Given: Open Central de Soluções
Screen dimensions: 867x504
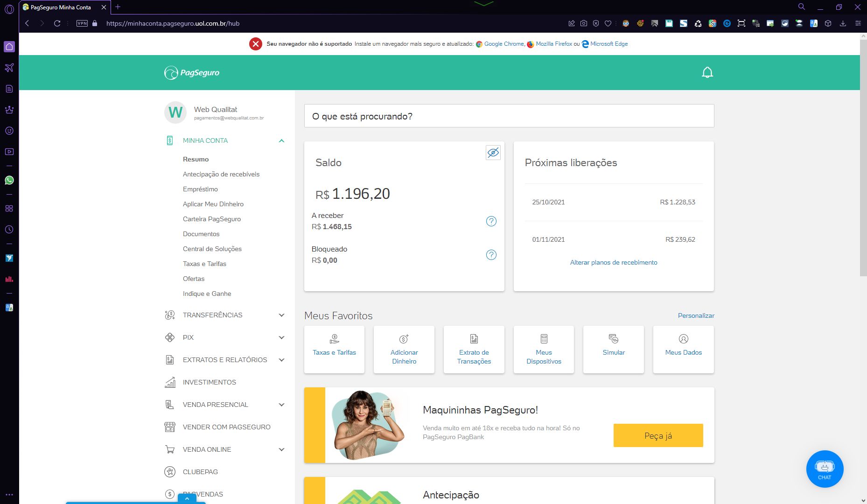Looking at the screenshot, I should pos(212,249).
